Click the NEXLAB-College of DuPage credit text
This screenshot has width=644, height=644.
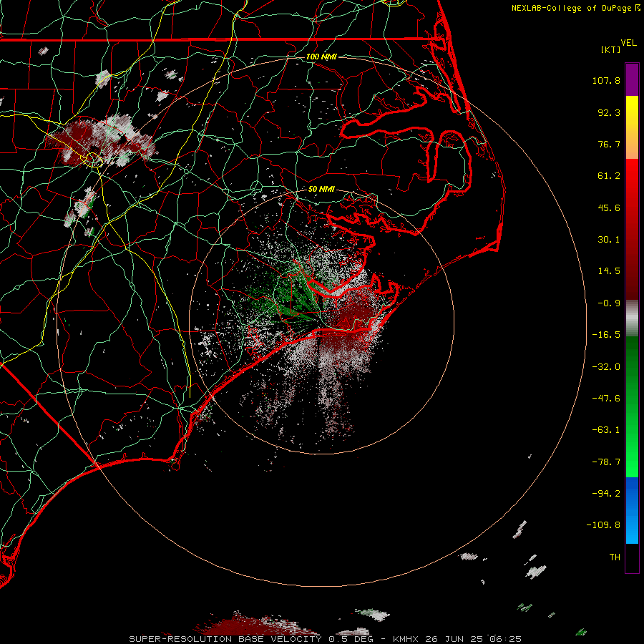click(571, 8)
